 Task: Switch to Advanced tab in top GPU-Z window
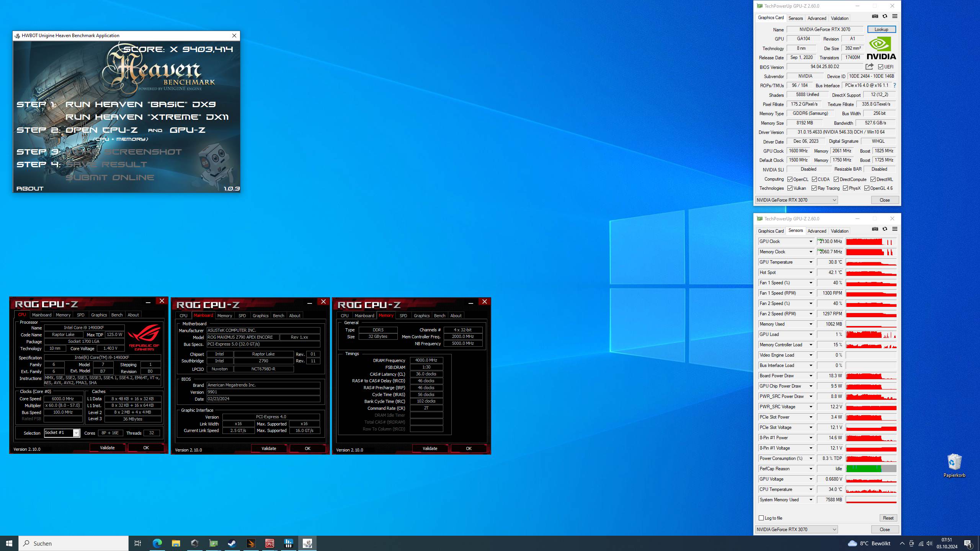tap(817, 18)
